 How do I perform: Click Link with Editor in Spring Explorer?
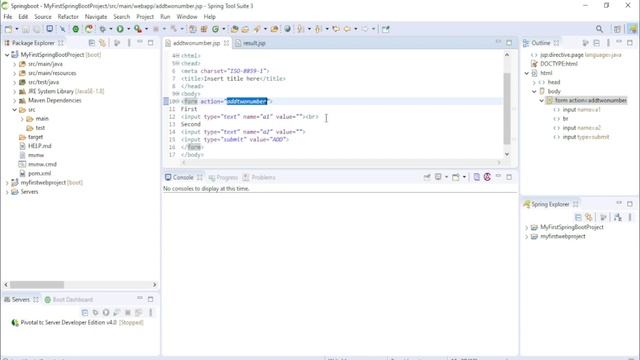[x=589, y=218]
